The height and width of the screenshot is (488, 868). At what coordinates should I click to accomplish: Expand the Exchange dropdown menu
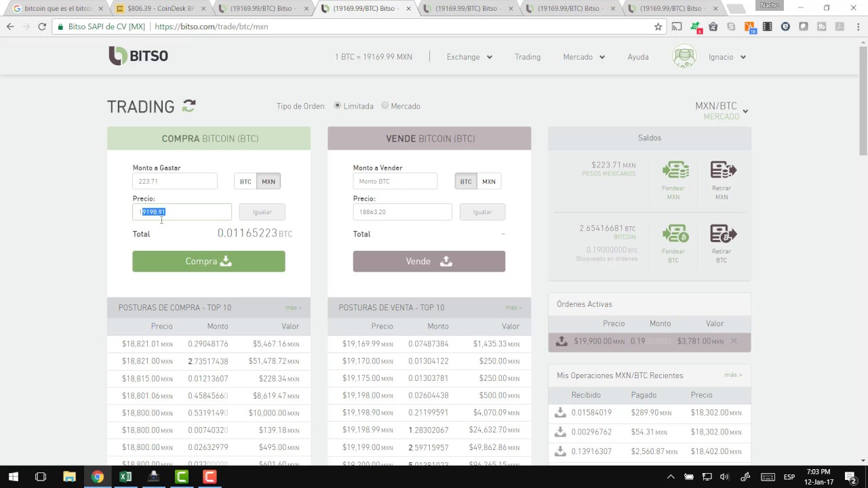(x=469, y=57)
